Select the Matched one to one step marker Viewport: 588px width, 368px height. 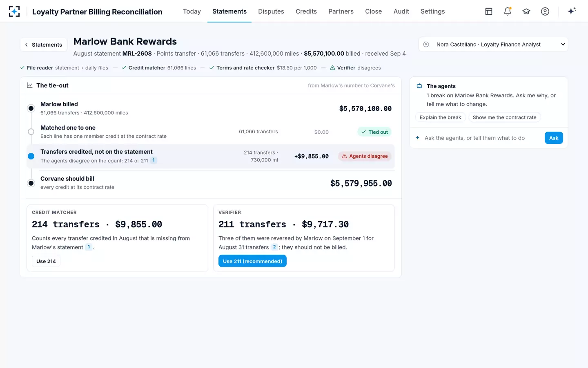[31, 132]
